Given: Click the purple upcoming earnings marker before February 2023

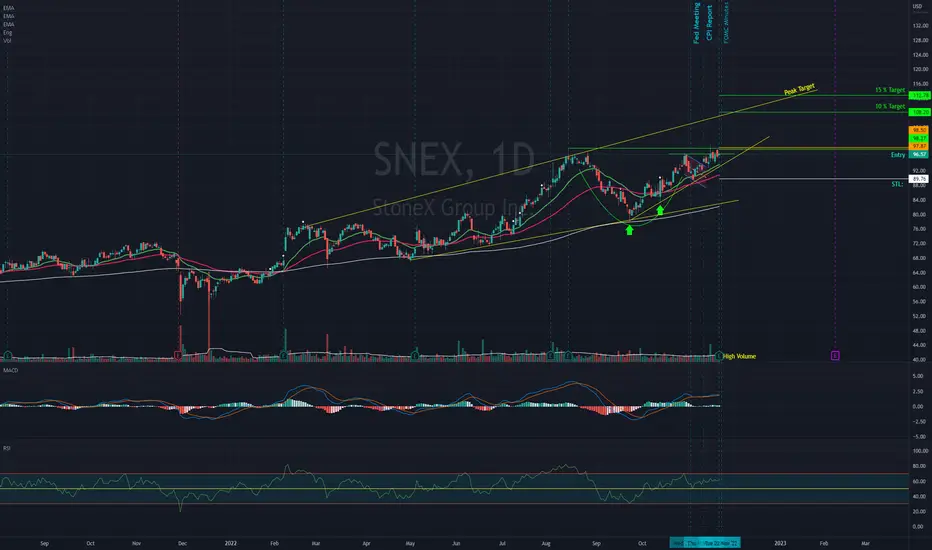Looking at the screenshot, I should pos(835,356).
